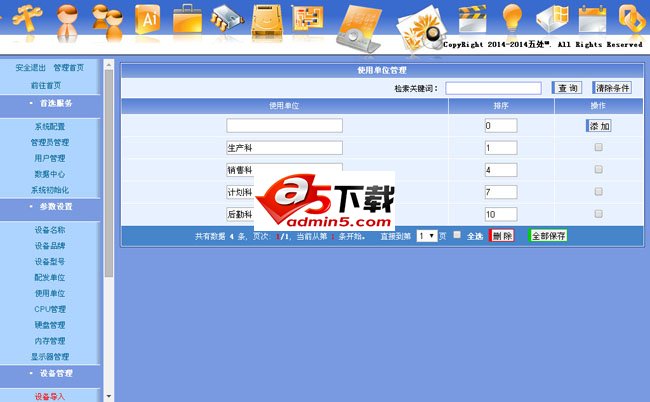The width and height of the screenshot is (650, 402).
Task: Open 配发单位 in the sidebar
Action: pyautogui.click(x=50, y=277)
